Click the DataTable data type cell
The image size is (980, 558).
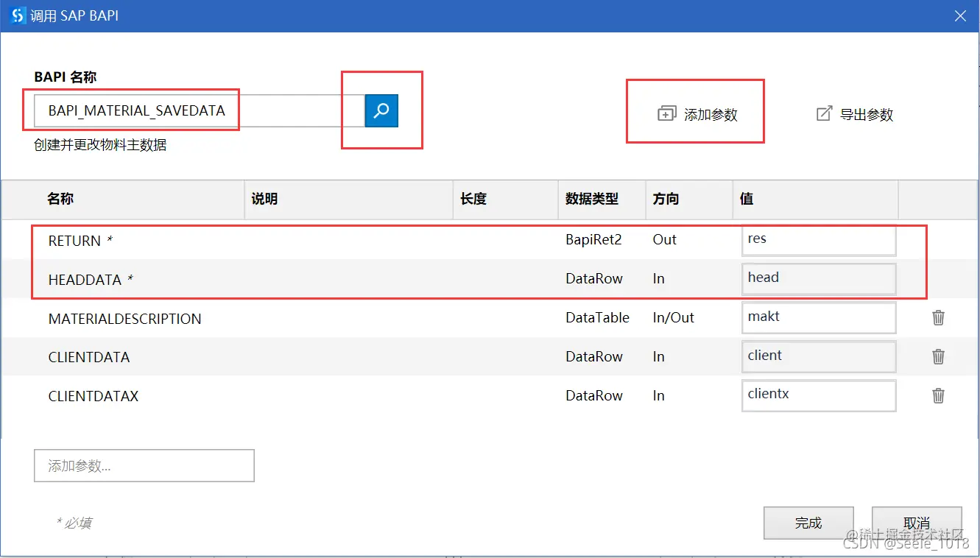pyautogui.click(x=597, y=318)
